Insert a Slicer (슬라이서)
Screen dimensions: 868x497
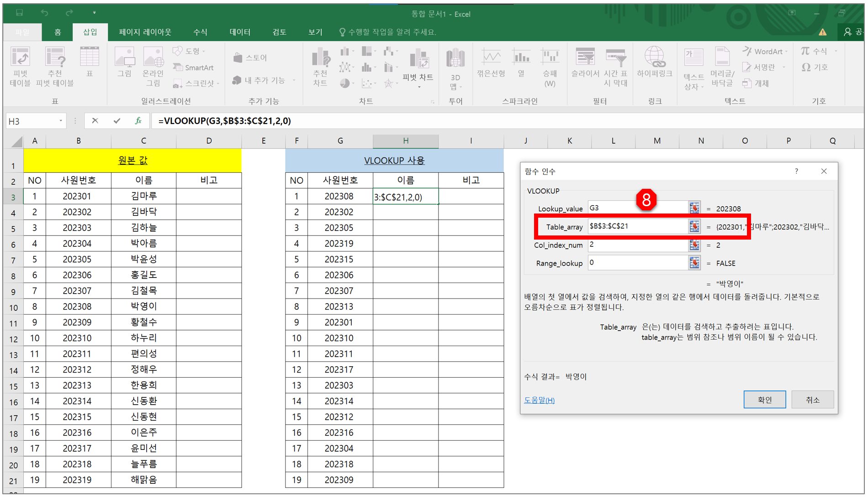click(585, 63)
